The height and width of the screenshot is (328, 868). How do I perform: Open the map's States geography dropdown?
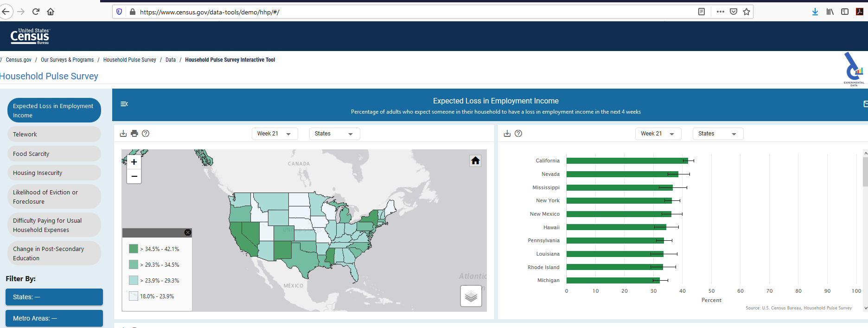tap(334, 134)
